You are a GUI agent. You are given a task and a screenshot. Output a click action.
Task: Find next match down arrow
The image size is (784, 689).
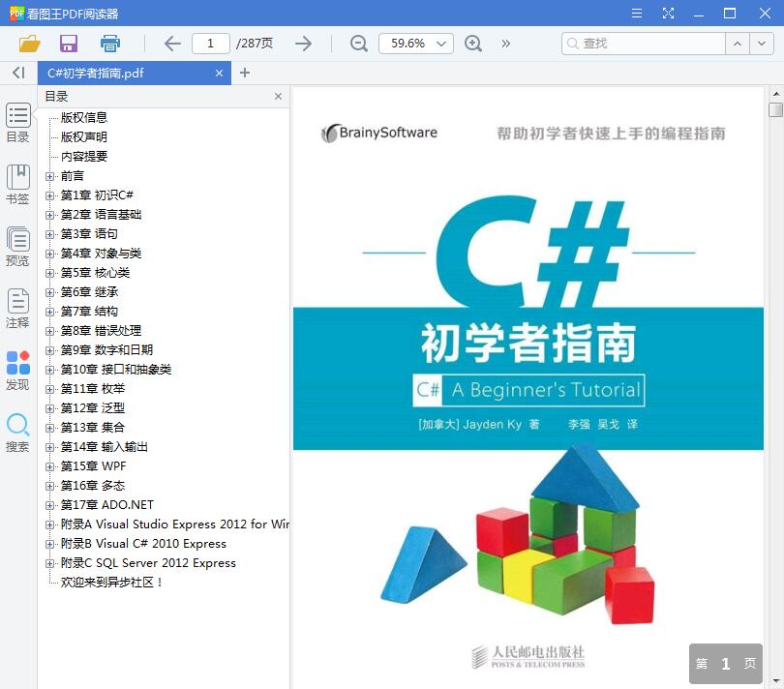(762, 44)
